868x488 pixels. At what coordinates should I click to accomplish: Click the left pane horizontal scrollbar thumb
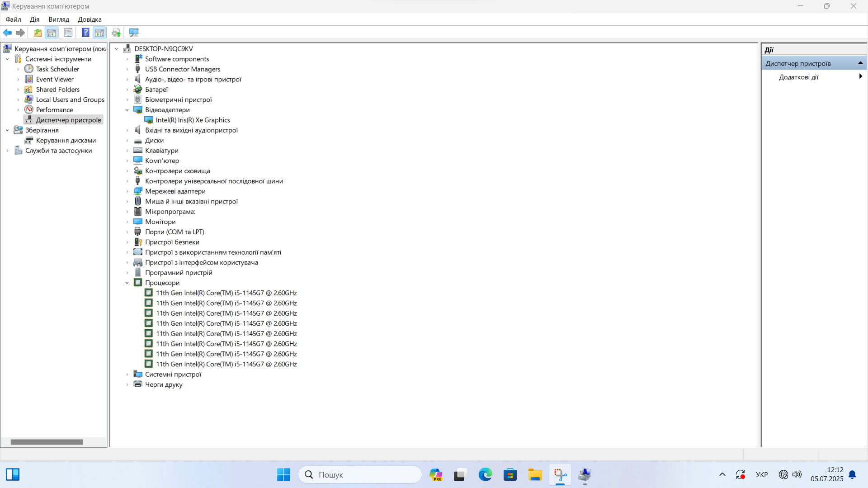tap(47, 442)
